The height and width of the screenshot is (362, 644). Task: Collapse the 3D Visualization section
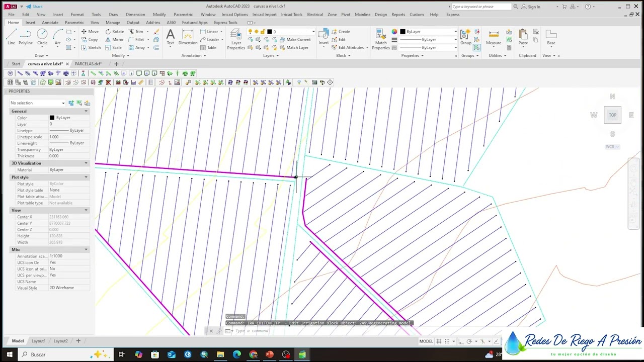(86, 163)
